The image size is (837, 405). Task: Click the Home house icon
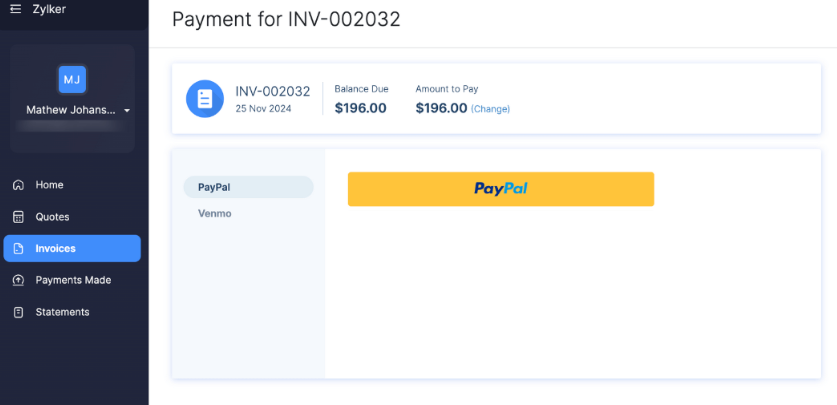pyautogui.click(x=18, y=185)
